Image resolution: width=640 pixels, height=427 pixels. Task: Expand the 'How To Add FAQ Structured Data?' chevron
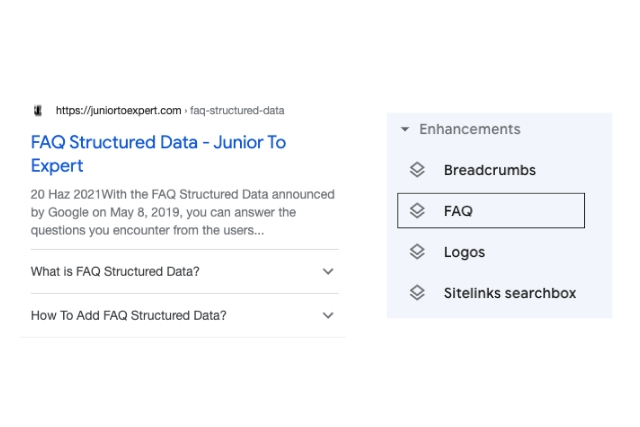pyautogui.click(x=328, y=315)
